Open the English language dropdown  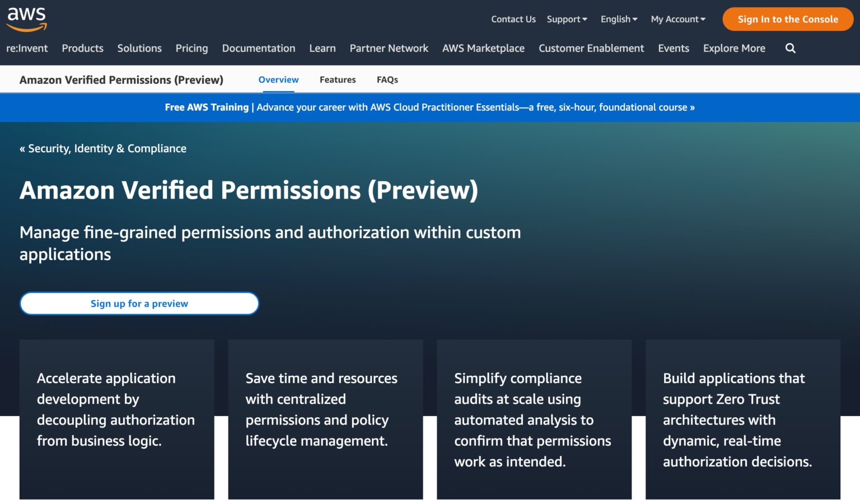618,19
